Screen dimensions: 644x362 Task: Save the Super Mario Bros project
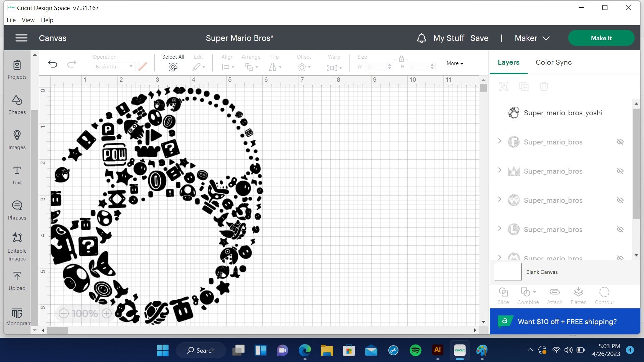coord(479,38)
